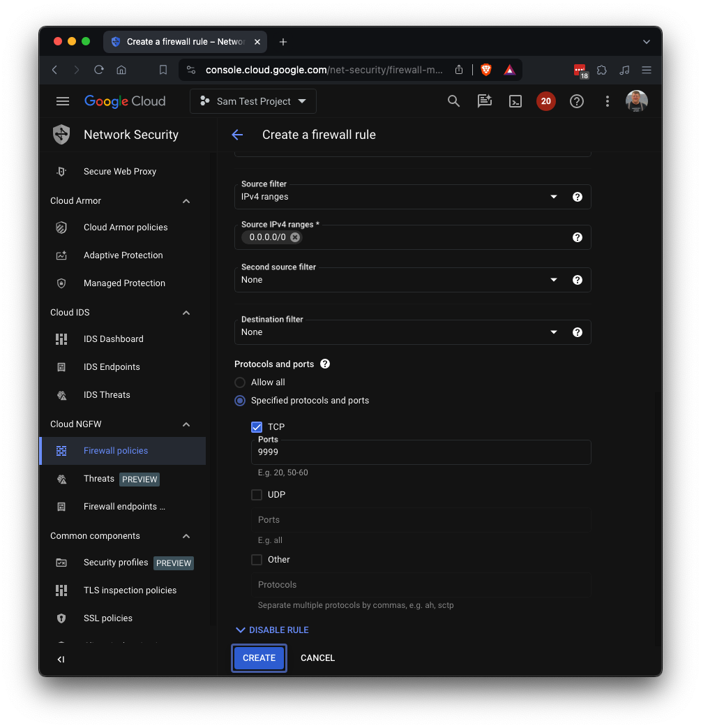Screen dimensions: 701x728
Task: Open the main navigation hamburger menu
Action: pos(63,101)
